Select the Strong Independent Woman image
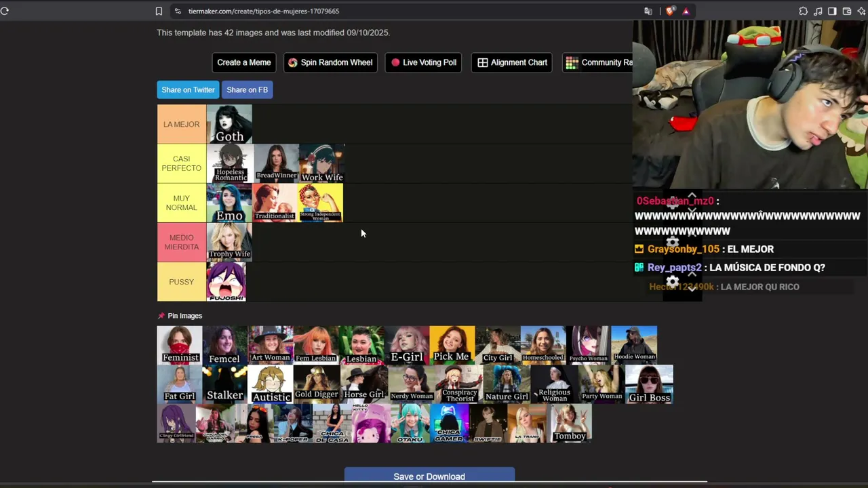The width and height of the screenshot is (868, 488). pyautogui.click(x=320, y=203)
